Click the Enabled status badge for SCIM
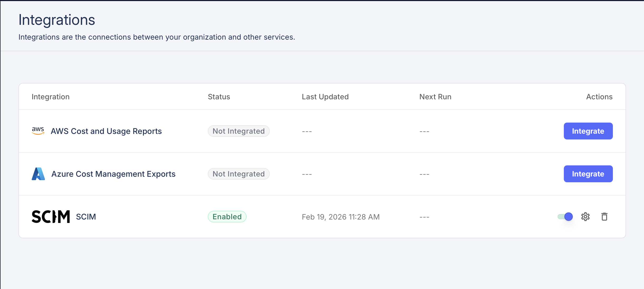The height and width of the screenshot is (289, 644). (227, 217)
